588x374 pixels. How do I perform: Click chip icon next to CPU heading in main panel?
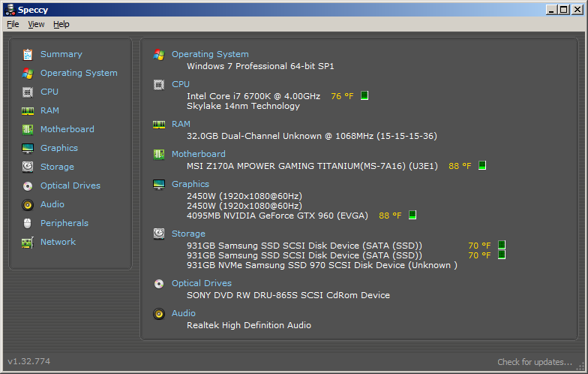click(x=159, y=84)
